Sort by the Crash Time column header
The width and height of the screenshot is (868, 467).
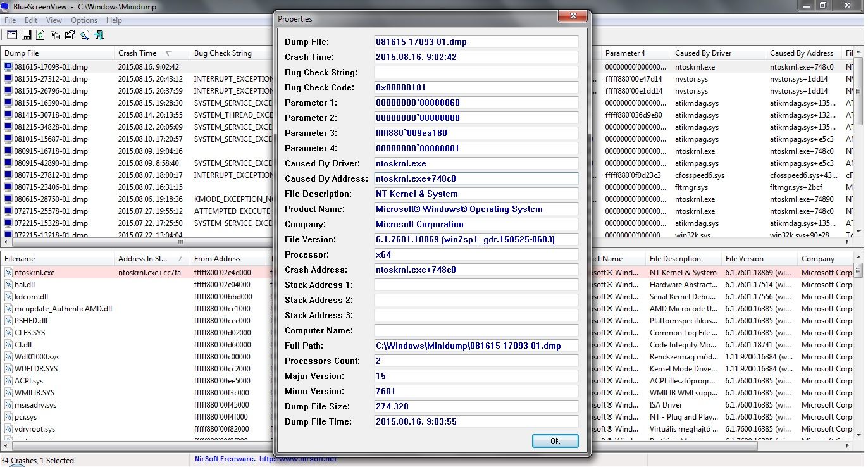[152, 53]
